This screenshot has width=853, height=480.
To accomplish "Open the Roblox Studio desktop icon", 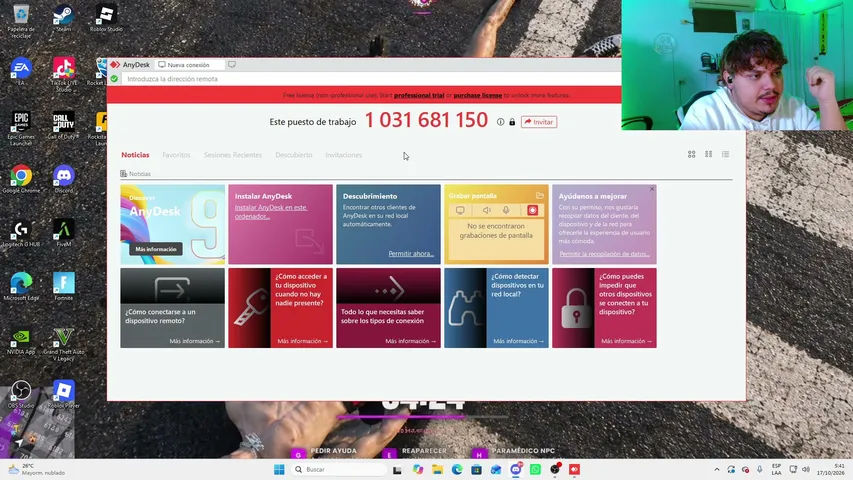I will coord(106,19).
